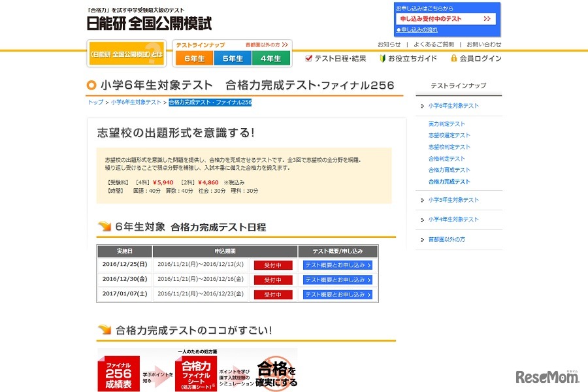Viewport: 588px width, 392px height.
Task: Open テスト日程・結果 menu item
Action: (340, 59)
